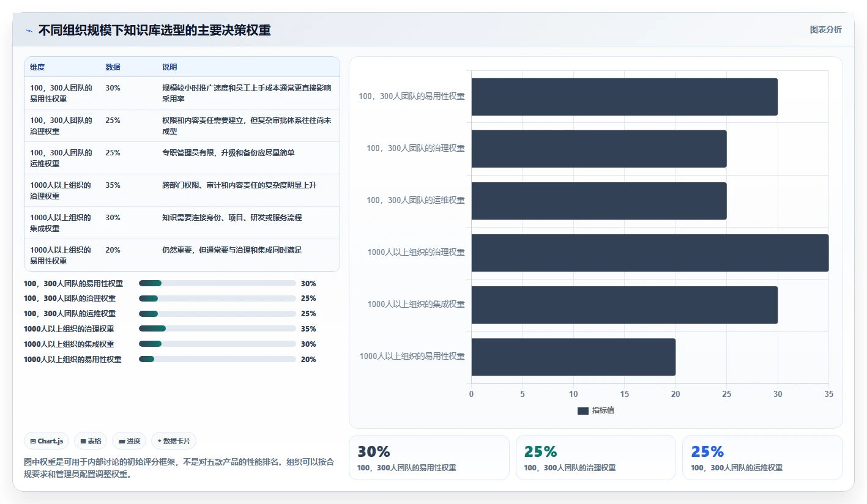Screen dimensions: 867x504
Task: Click the chart bar for 1000人以上组织的治理权重
Action: [650, 253]
